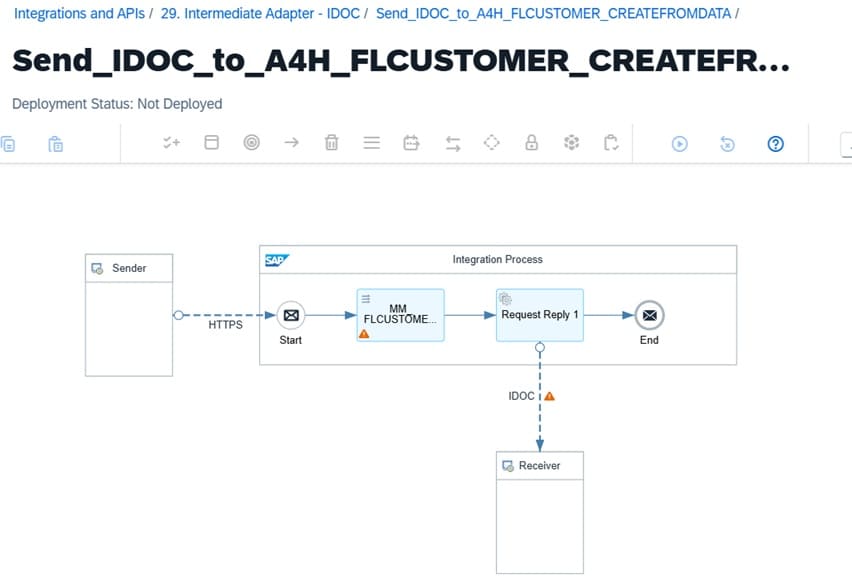852x582 pixels.
Task: Click the IDOC adapter warning triangle
Action: coord(549,396)
